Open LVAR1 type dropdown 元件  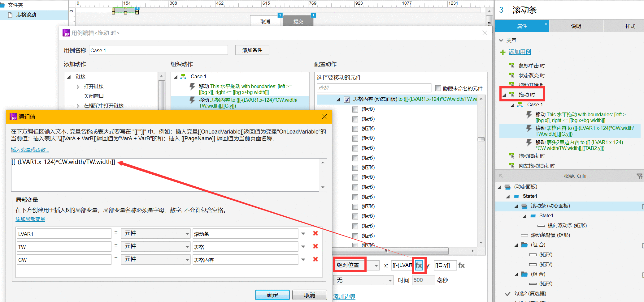pyautogui.click(x=156, y=233)
